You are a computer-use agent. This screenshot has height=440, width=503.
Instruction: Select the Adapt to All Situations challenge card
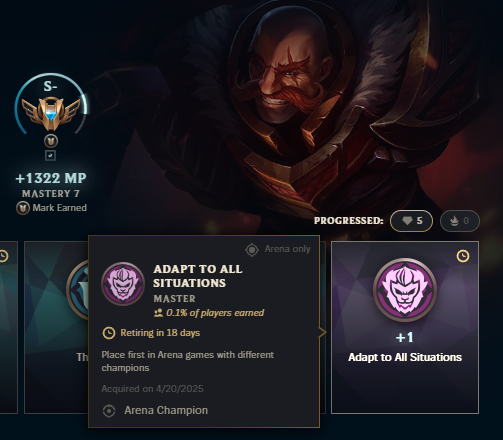tap(405, 327)
